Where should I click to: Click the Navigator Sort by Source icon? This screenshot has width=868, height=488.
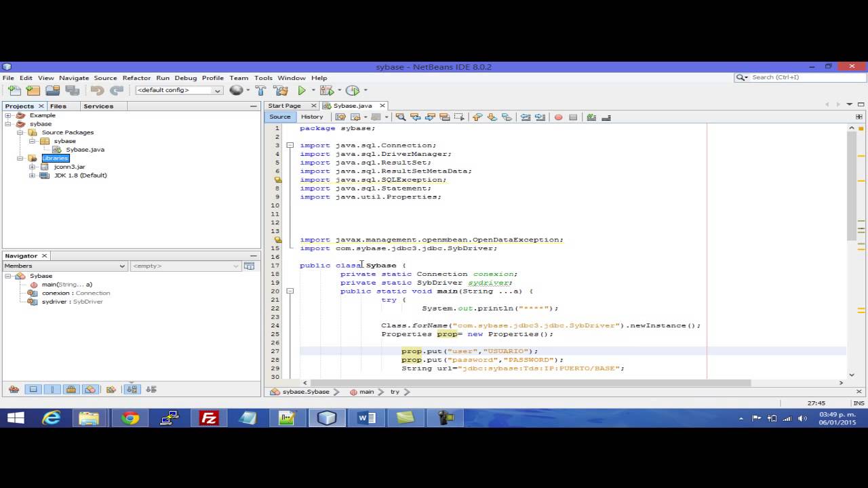coord(151,389)
